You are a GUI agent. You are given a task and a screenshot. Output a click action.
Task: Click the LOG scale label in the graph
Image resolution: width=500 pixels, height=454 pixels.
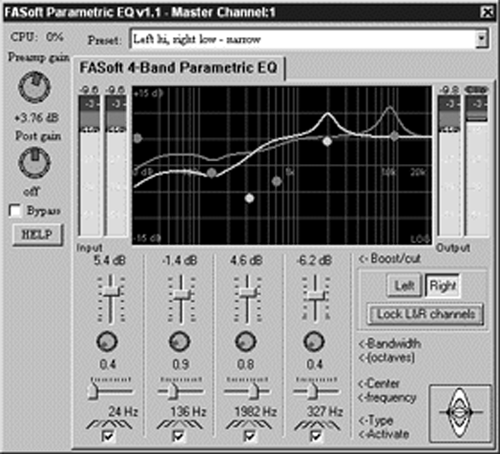point(420,239)
